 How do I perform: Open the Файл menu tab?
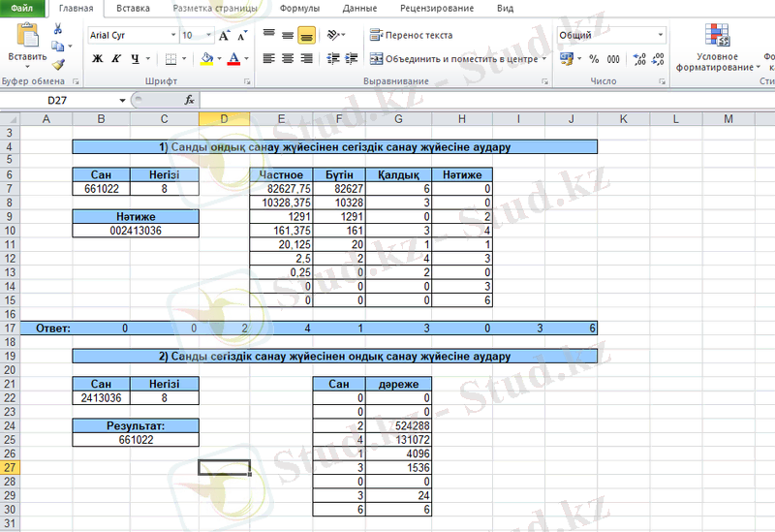click(x=22, y=8)
